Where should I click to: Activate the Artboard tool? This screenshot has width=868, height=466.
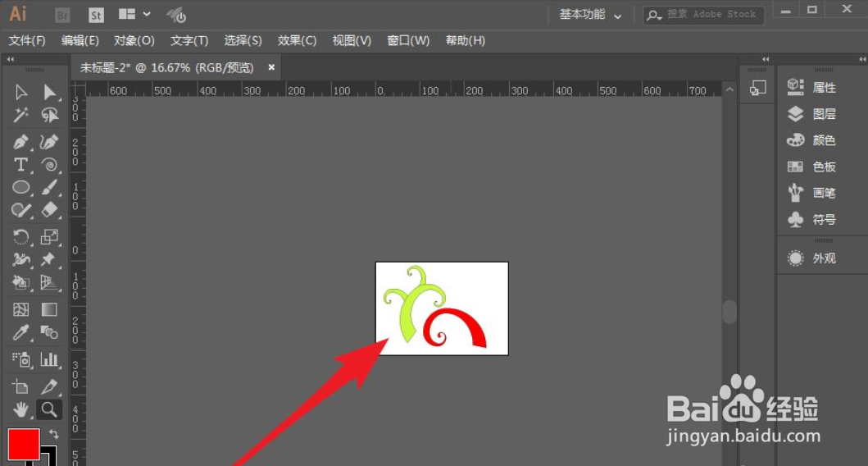[21, 386]
